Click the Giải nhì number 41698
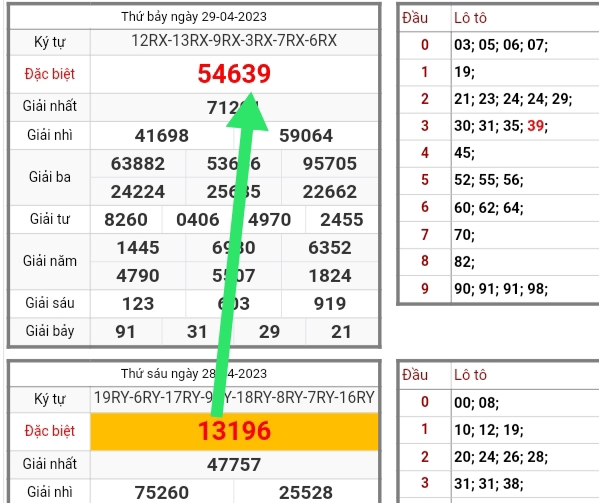Image resolution: width=599 pixels, height=503 pixels. pyautogui.click(x=162, y=136)
